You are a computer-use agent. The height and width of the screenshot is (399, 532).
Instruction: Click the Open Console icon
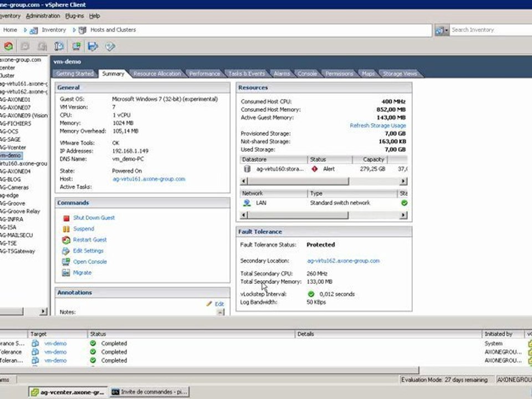pyautogui.click(x=66, y=262)
